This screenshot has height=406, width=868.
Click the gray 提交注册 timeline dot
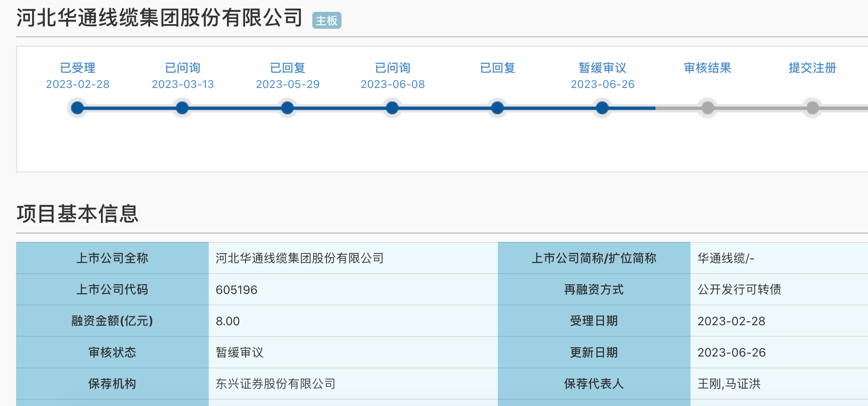(x=812, y=108)
